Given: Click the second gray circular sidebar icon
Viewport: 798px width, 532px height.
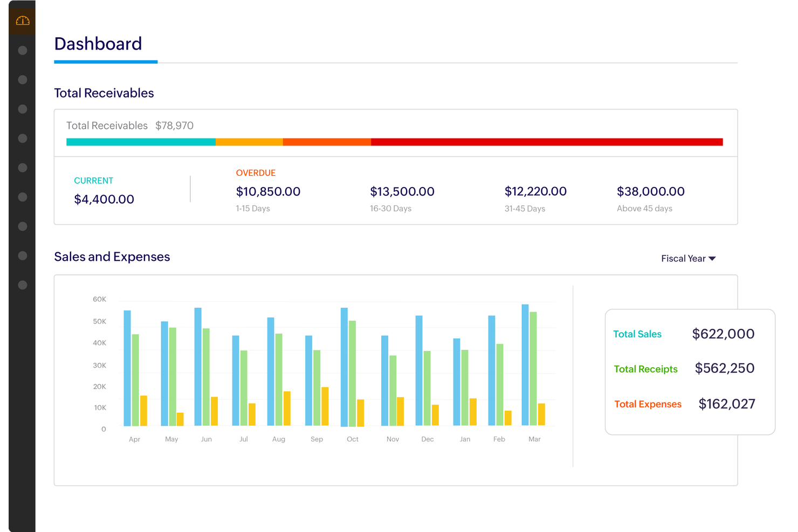Looking at the screenshot, I should pyautogui.click(x=22, y=79).
